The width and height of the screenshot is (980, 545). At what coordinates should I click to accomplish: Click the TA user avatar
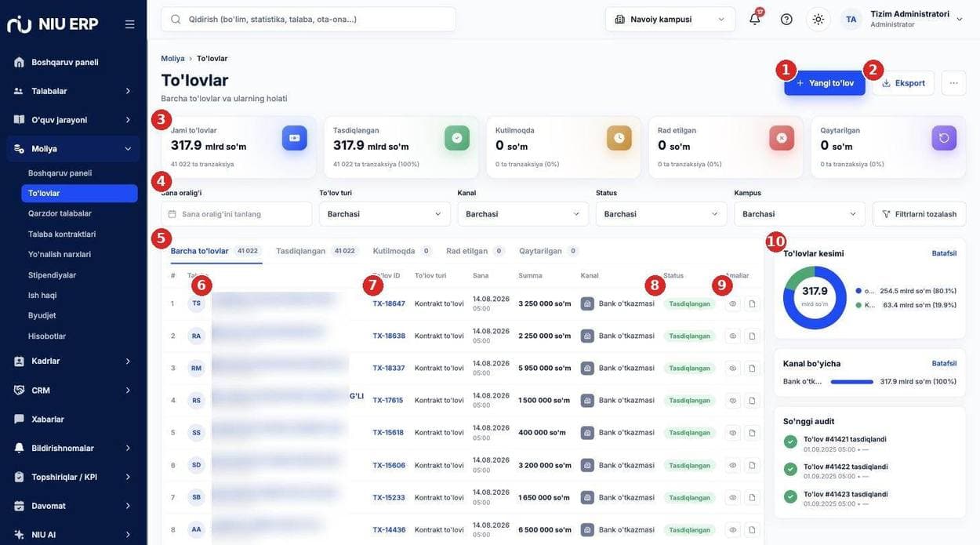[x=851, y=19]
